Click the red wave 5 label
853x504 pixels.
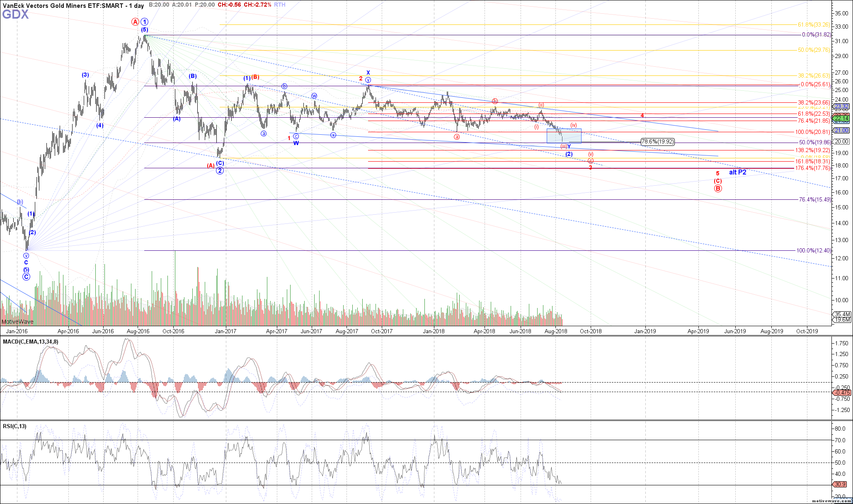click(x=717, y=173)
